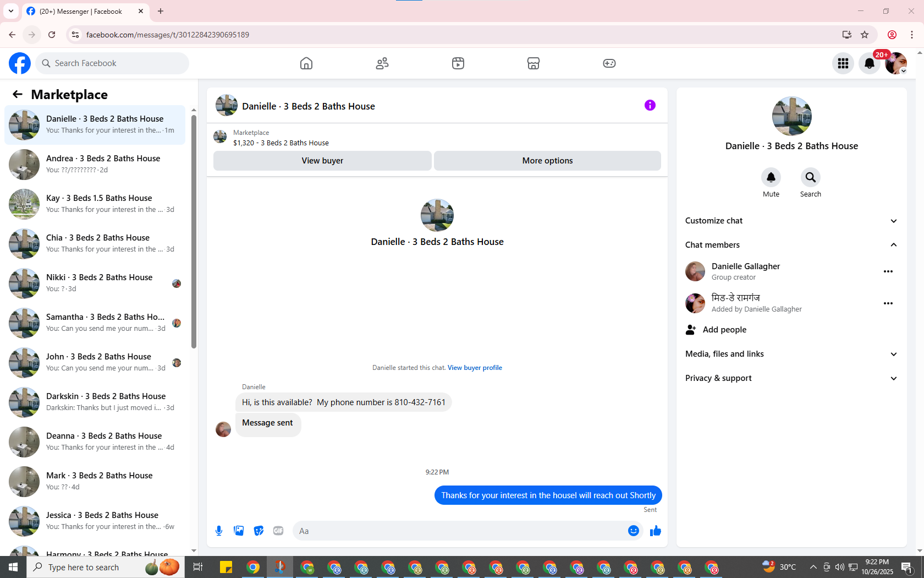
Task: Open the Reels video icon
Action: [x=458, y=63]
